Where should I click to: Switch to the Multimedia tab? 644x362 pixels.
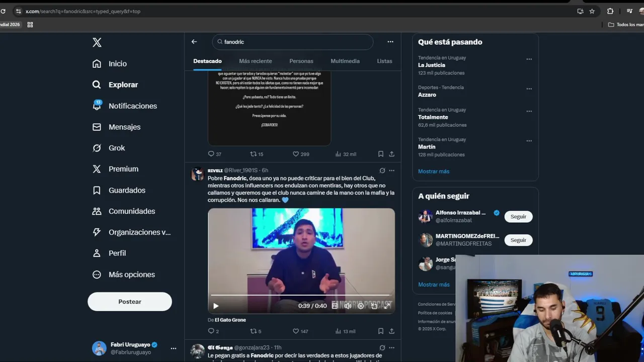click(x=345, y=61)
